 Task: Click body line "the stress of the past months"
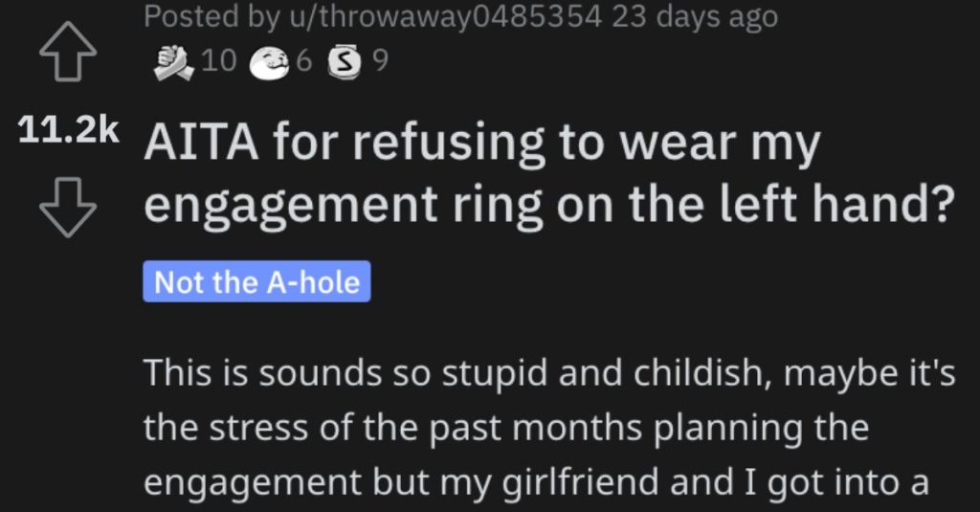pyautogui.click(x=506, y=427)
